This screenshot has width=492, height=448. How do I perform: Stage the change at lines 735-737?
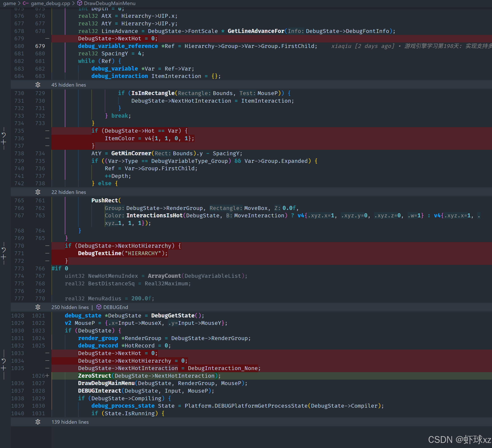pos(4,142)
